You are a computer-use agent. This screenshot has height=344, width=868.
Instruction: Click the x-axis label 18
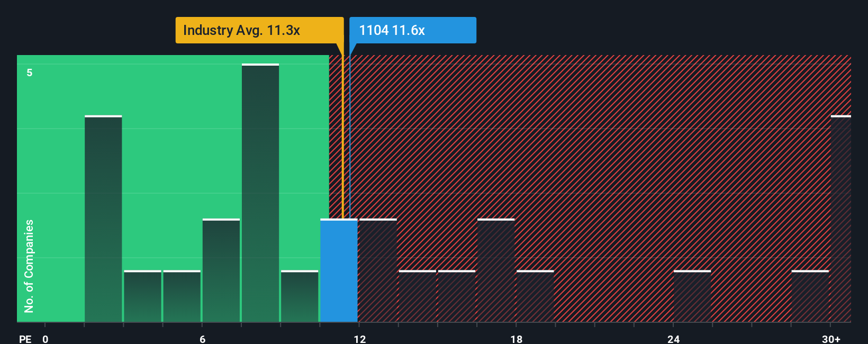coord(517,339)
